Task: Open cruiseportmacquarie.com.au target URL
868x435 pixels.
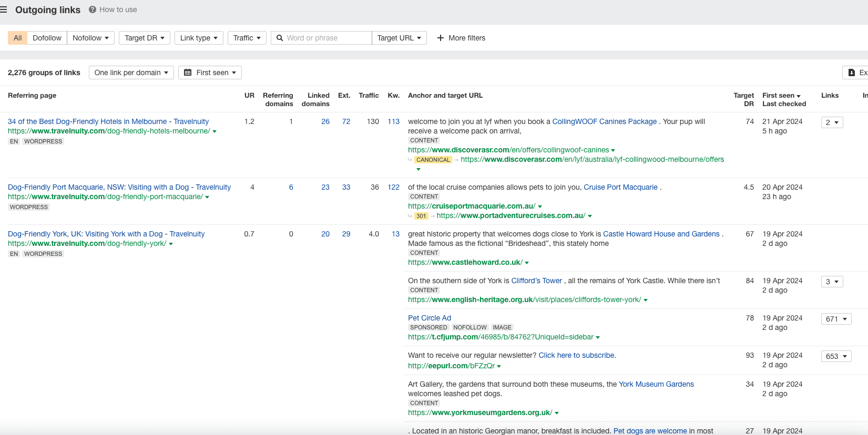Action: point(472,206)
